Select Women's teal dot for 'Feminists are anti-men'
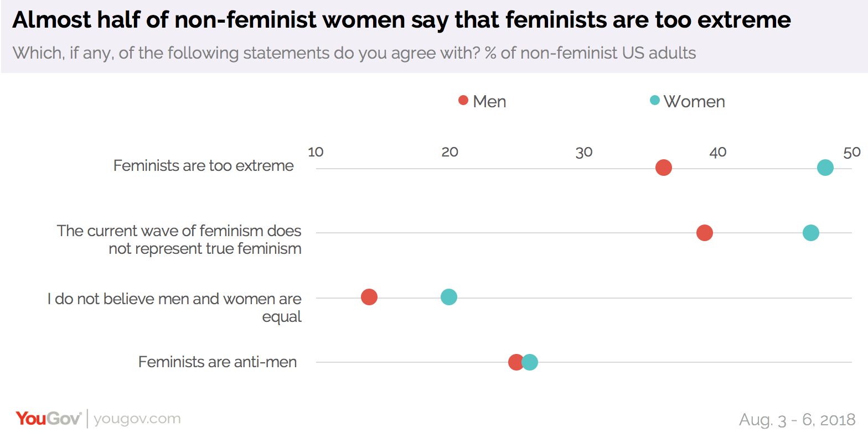Viewport: 868px width, 438px height. pos(531,362)
